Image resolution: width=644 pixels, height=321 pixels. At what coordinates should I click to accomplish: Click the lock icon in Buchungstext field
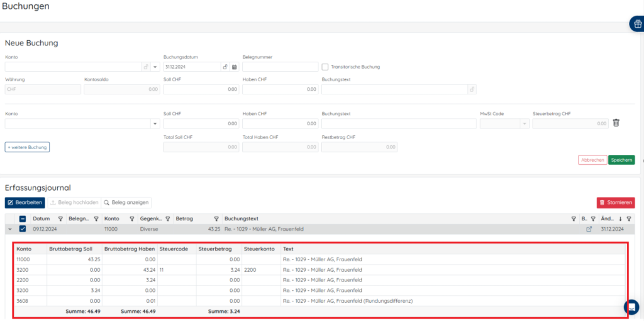point(472,89)
